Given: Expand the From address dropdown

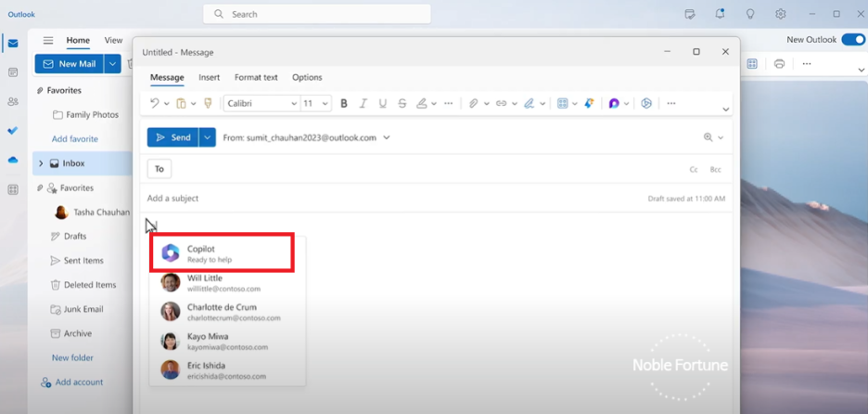Looking at the screenshot, I should point(387,137).
